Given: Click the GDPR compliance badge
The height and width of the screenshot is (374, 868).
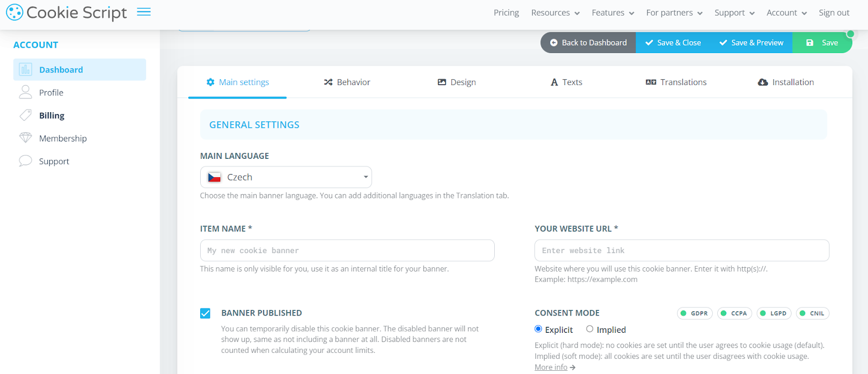Looking at the screenshot, I should tap(694, 313).
